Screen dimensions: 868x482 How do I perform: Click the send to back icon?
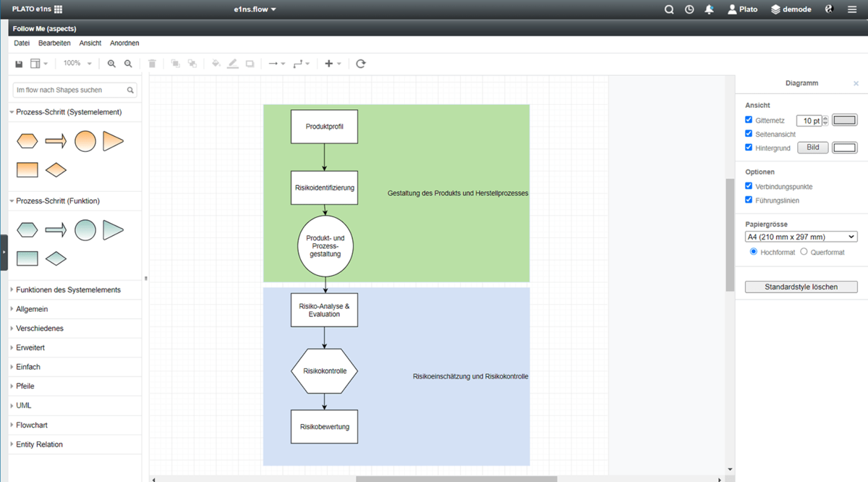click(x=192, y=64)
